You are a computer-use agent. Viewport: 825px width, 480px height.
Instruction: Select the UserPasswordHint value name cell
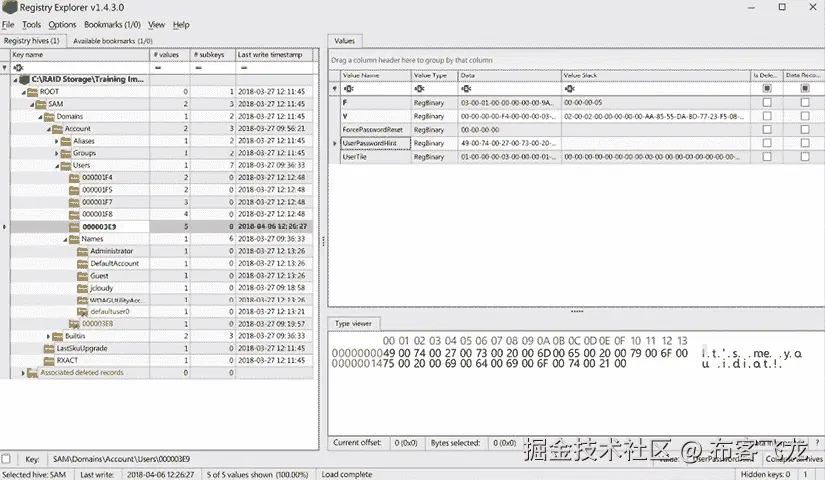[x=376, y=143]
